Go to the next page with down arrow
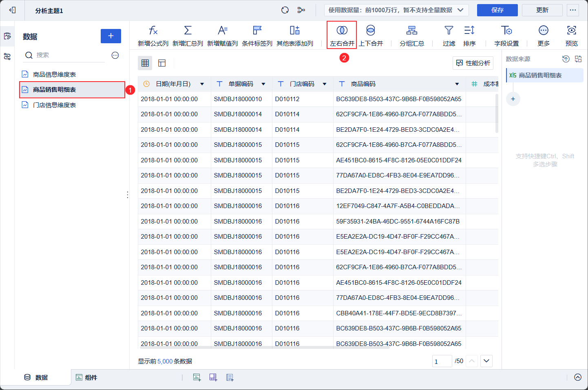The height and width of the screenshot is (390, 588). pyautogui.click(x=486, y=361)
